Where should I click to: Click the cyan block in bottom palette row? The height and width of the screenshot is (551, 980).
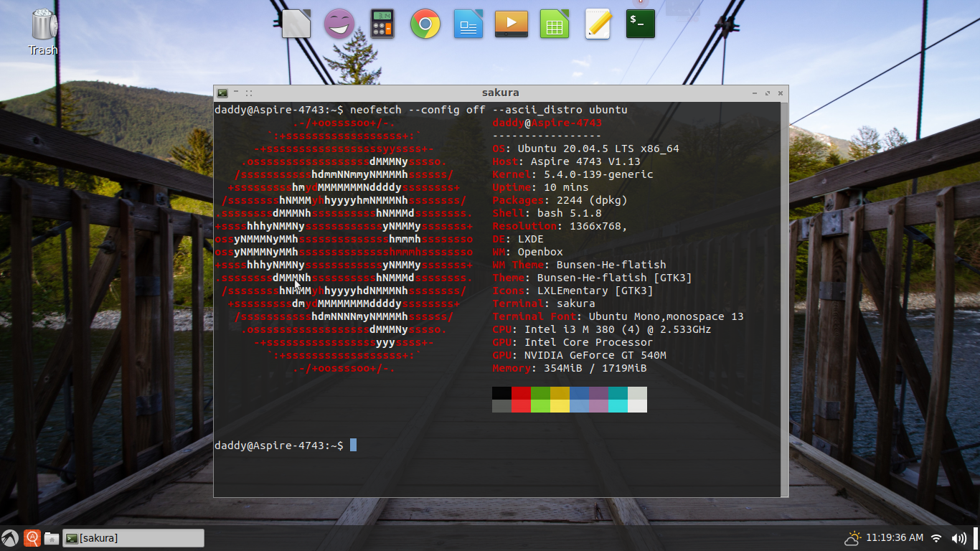tap(618, 406)
